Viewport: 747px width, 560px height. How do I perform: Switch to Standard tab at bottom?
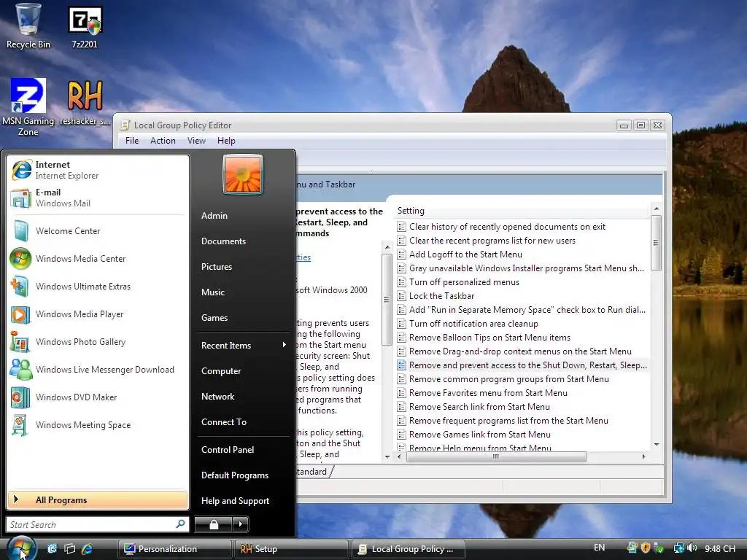click(x=312, y=472)
